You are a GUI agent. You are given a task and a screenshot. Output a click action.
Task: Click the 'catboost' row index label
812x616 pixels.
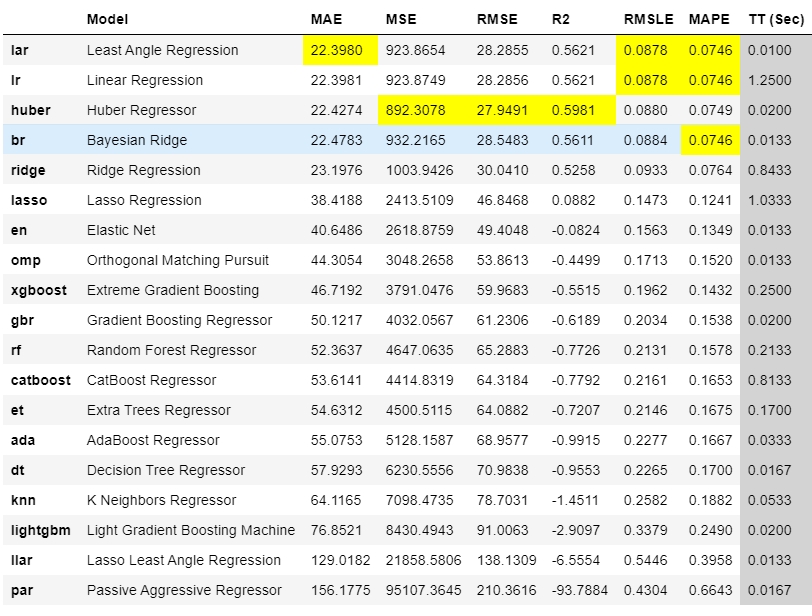click(41, 380)
